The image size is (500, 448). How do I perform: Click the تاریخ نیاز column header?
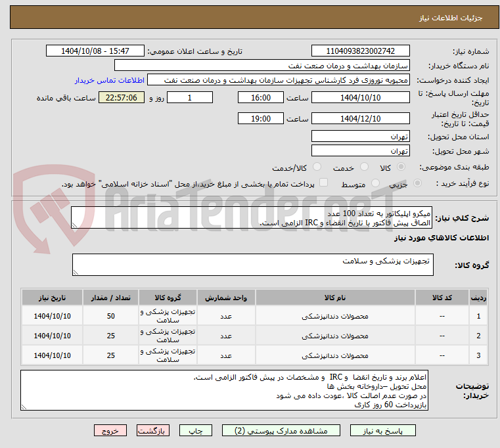point(53,298)
